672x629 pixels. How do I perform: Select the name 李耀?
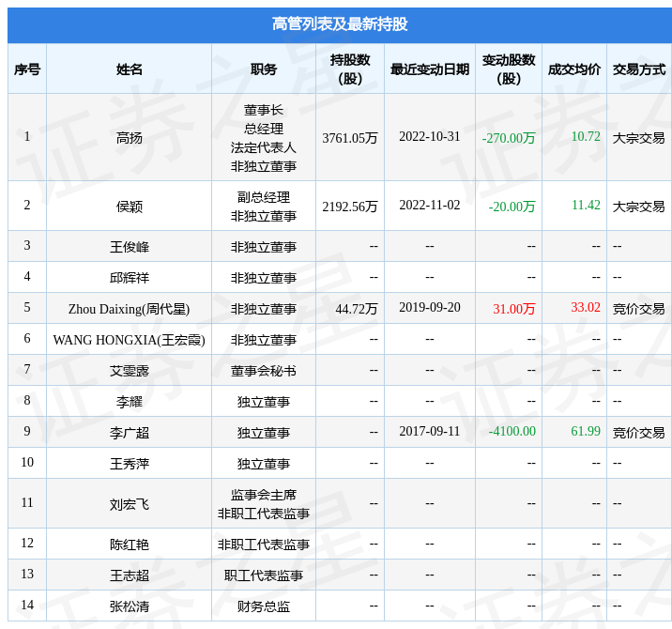point(129,402)
